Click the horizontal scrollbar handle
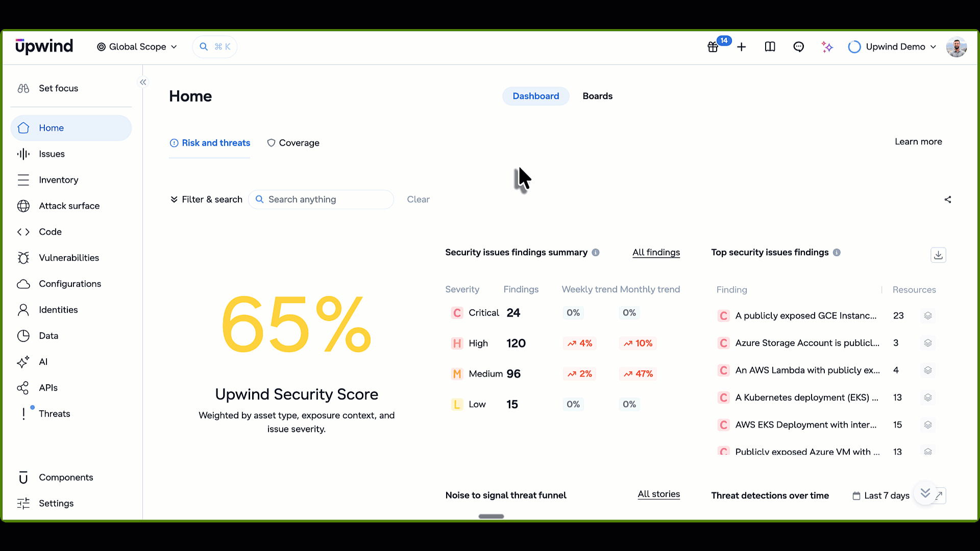 491,516
